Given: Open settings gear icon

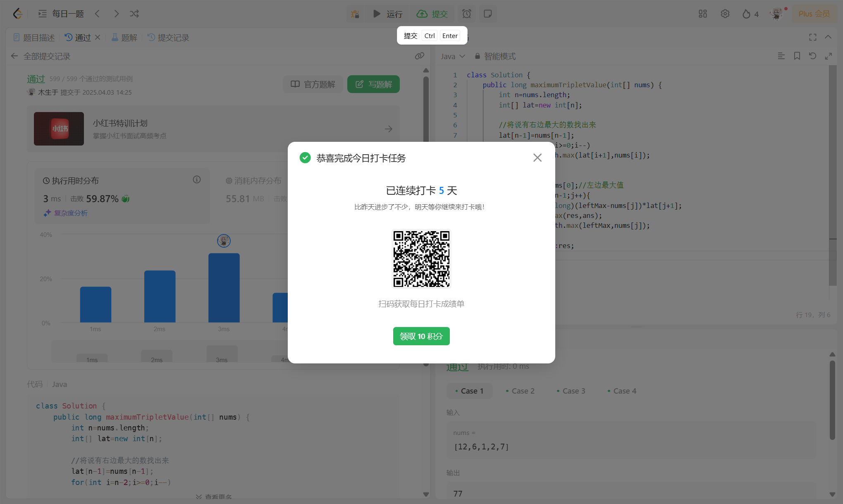Looking at the screenshot, I should 725,14.
